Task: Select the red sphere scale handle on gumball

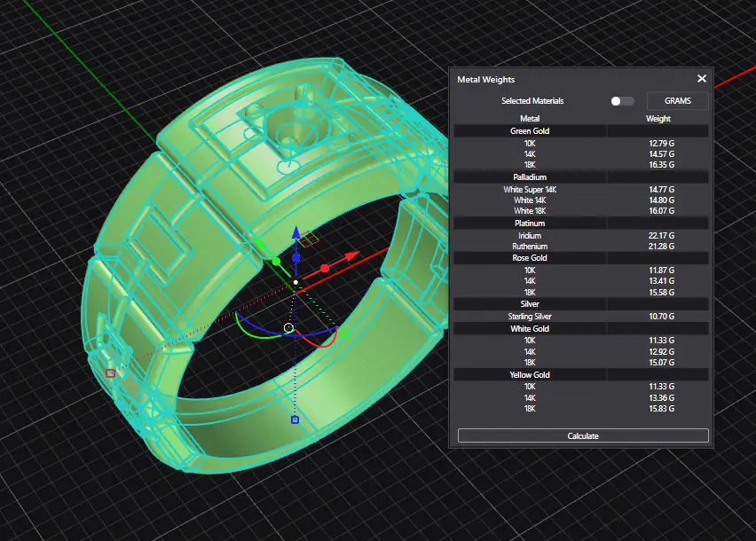Action: pos(325,268)
